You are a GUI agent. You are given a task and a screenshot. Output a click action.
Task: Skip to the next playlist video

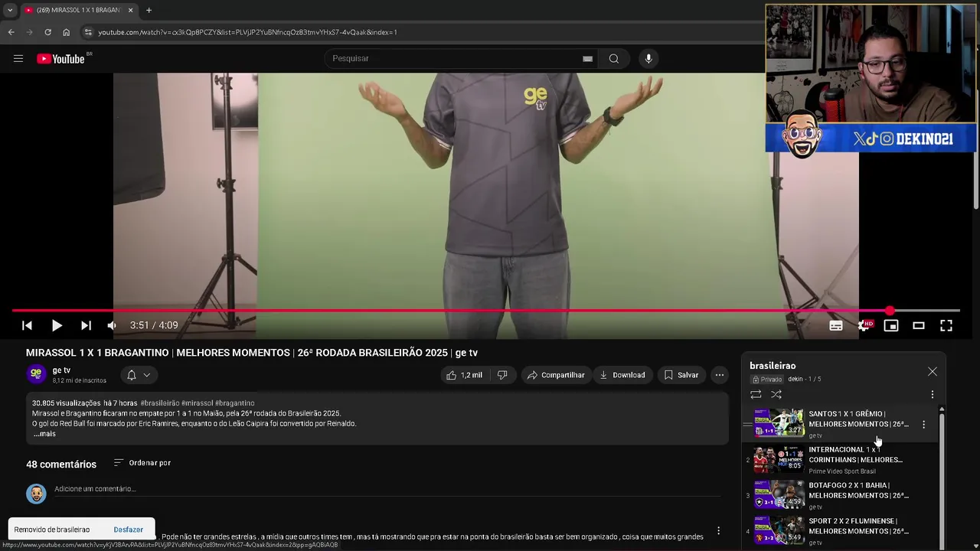[86, 325]
